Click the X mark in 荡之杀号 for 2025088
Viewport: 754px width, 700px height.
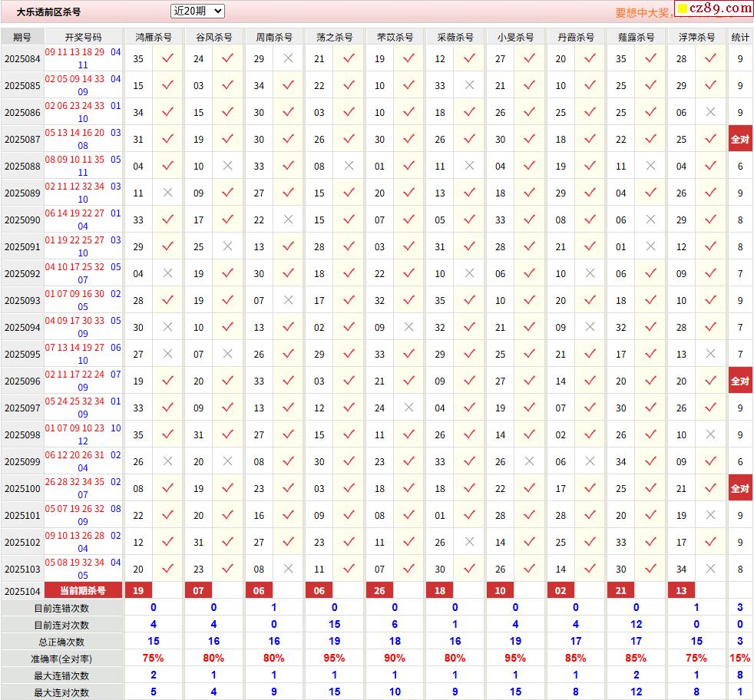(349, 165)
